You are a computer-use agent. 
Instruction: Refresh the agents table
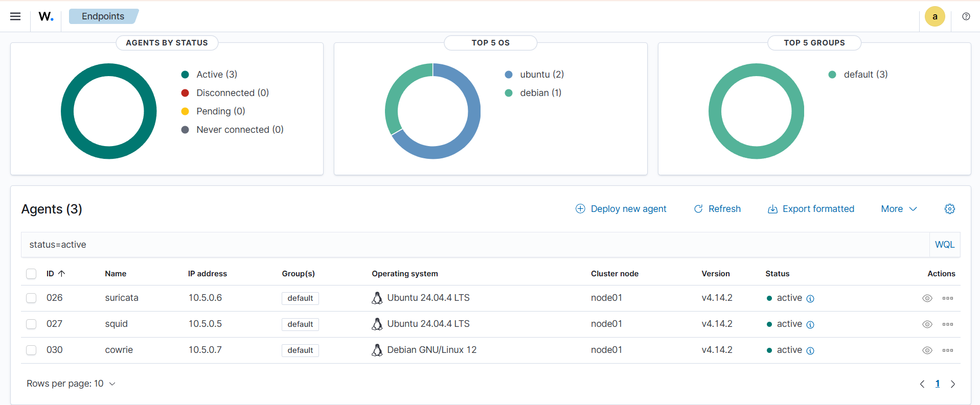point(717,209)
